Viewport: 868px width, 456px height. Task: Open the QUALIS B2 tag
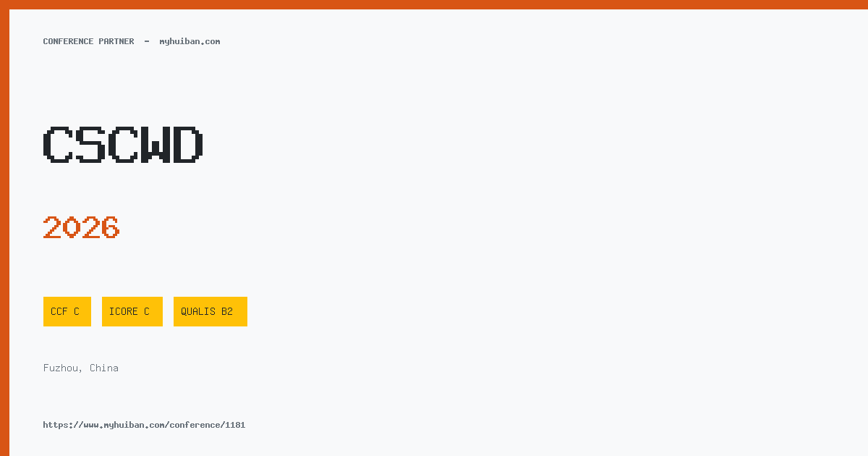tap(210, 311)
